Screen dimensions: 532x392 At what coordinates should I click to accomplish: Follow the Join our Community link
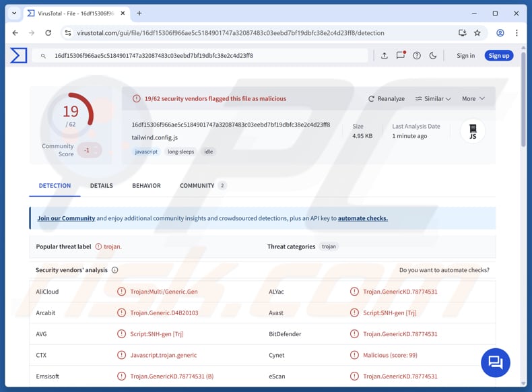[66, 218]
